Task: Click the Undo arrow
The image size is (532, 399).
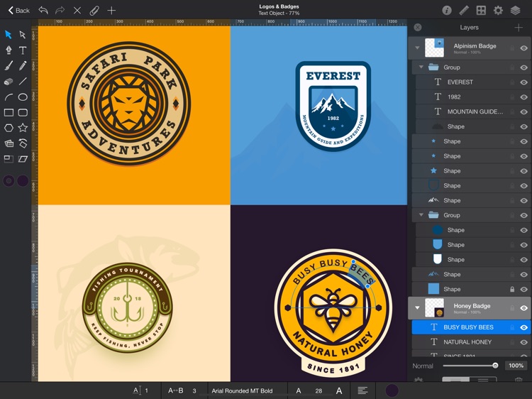Action: [x=44, y=11]
